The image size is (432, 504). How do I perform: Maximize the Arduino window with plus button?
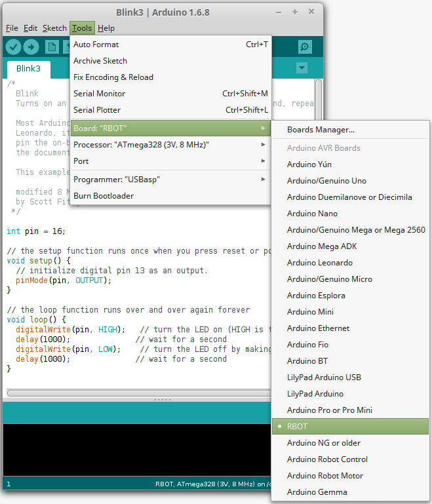click(295, 12)
